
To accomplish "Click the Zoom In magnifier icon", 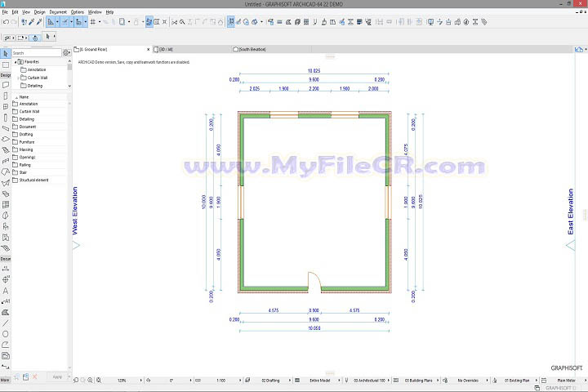I will [x=90, y=381].
